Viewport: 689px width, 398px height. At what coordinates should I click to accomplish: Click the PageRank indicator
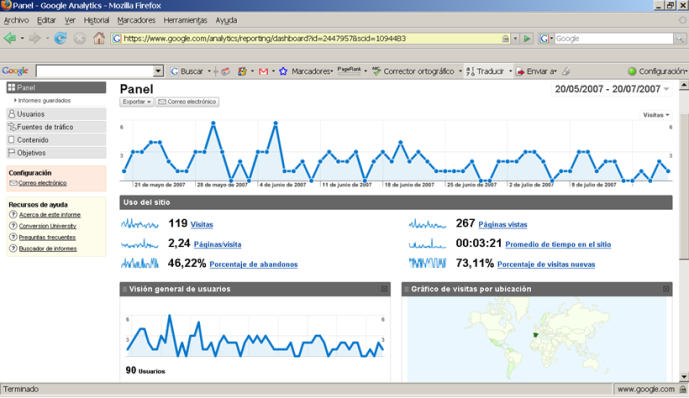349,71
